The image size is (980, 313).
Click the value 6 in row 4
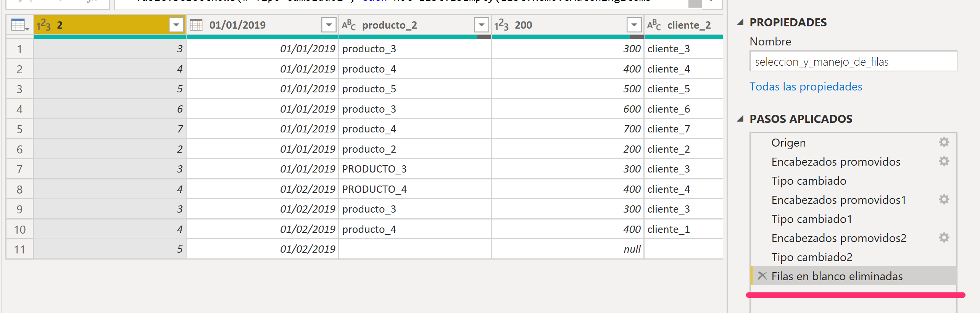110,109
